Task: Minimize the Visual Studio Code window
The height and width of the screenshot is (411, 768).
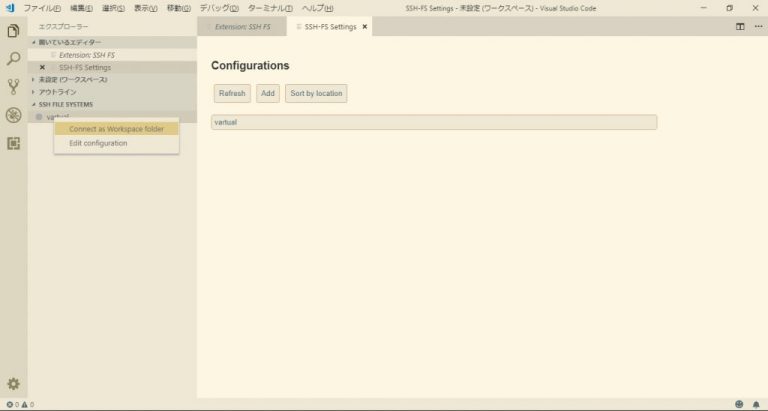Action: 703,8
